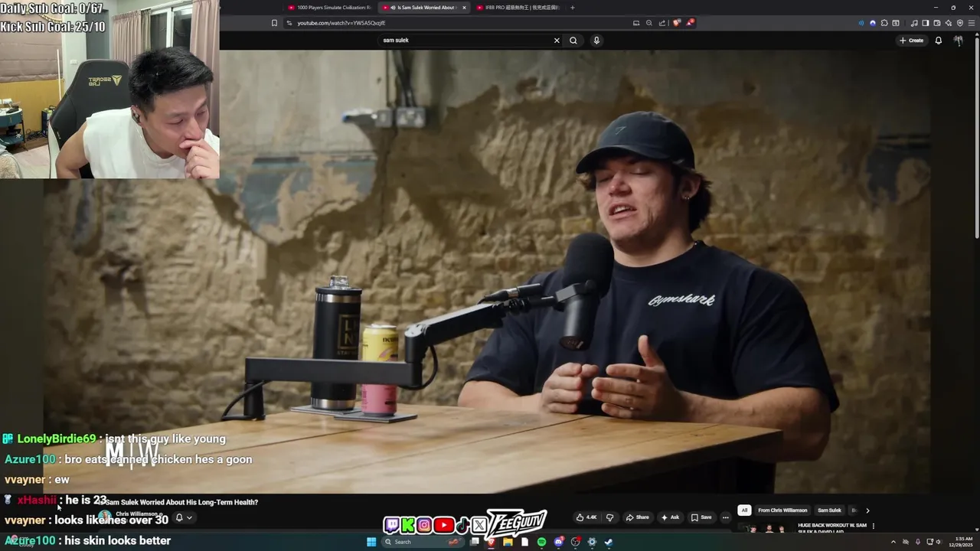This screenshot has width=980, height=551.
Task: Open a new browser tab
Action: point(572,8)
